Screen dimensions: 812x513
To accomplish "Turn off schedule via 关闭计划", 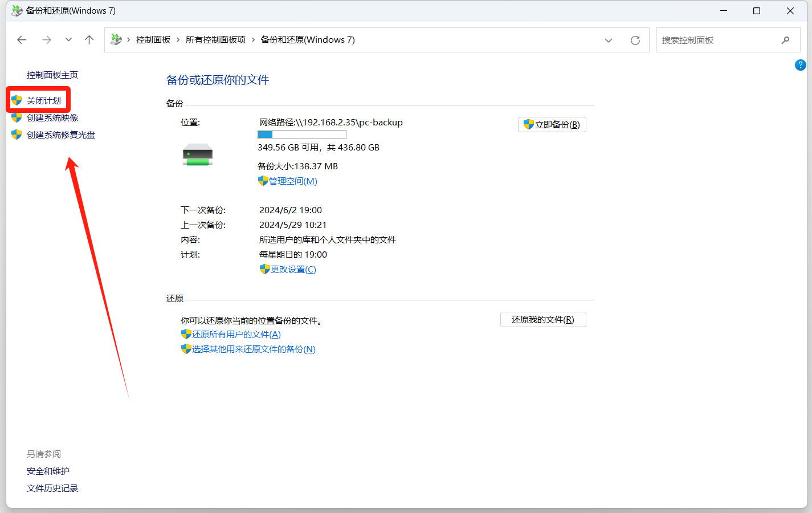I will pyautogui.click(x=43, y=101).
